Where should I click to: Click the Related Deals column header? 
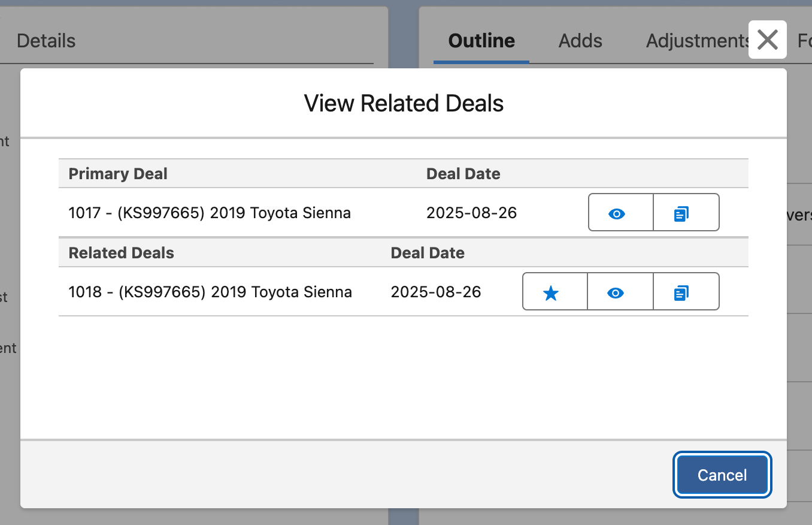click(122, 253)
